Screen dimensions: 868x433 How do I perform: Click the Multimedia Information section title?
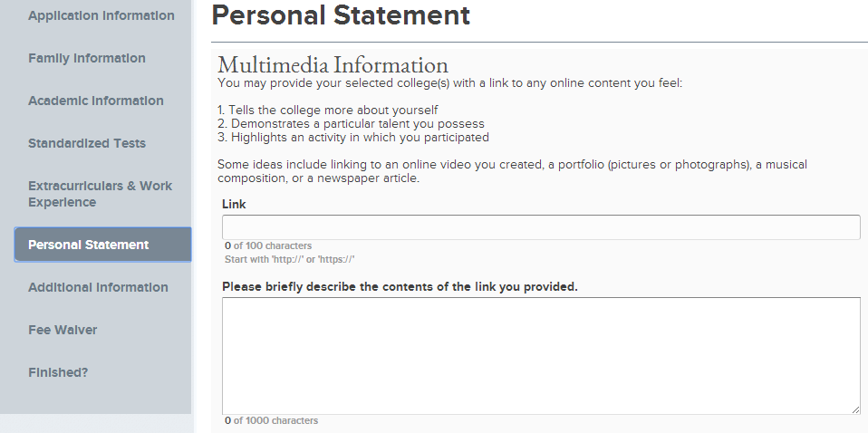point(333,65)
